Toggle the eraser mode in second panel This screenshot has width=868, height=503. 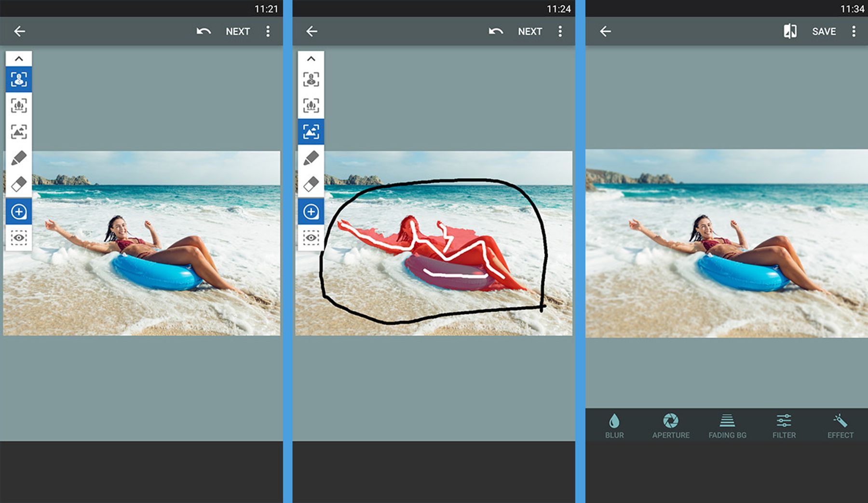pyautogui.click(x=312, y=183)
